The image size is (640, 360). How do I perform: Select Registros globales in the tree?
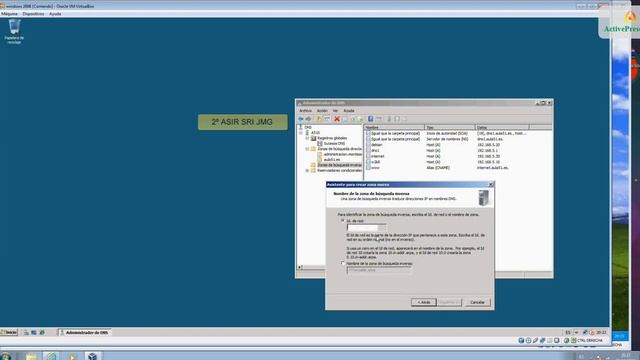coord(332,138)
